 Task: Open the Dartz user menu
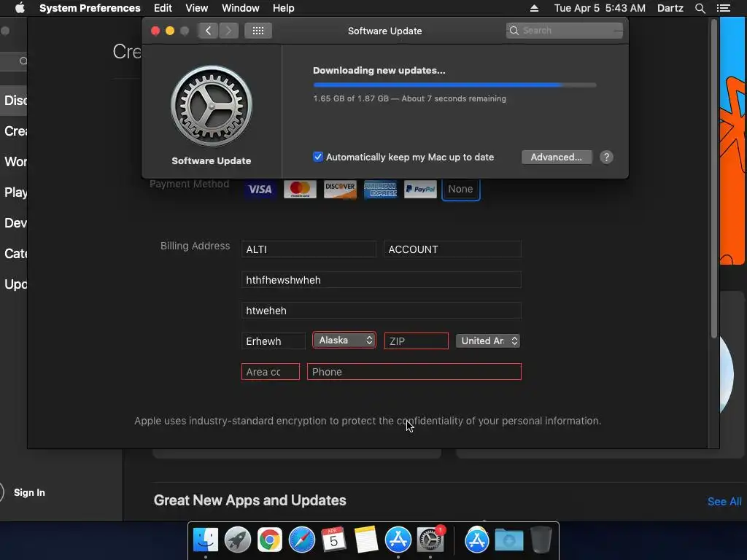(670, 8)
